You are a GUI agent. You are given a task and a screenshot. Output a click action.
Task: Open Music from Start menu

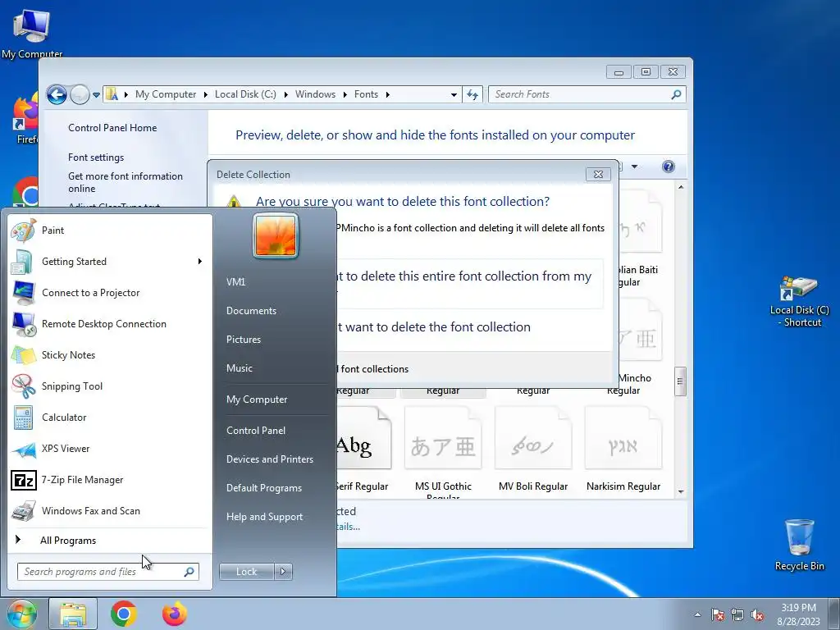(x=239, y=368)
